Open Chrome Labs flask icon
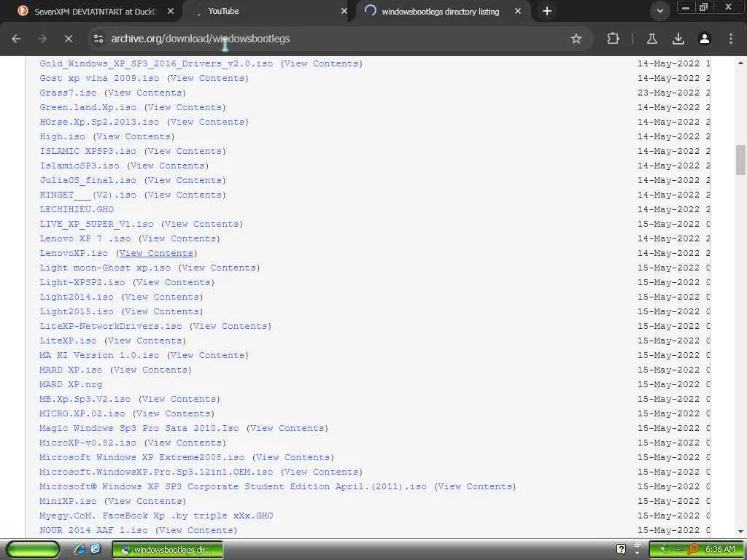This screenshot has width=747, height=560. (x=652, y=39)
